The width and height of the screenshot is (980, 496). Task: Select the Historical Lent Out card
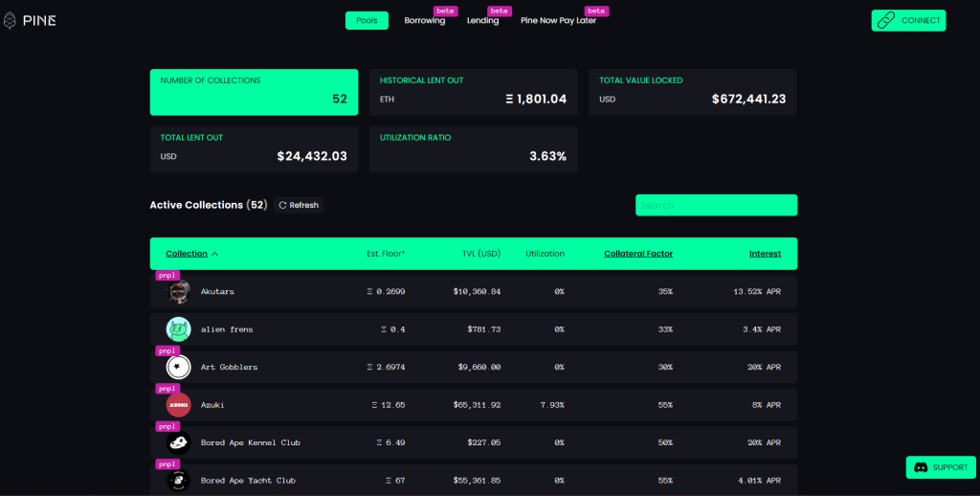[473, 92]
